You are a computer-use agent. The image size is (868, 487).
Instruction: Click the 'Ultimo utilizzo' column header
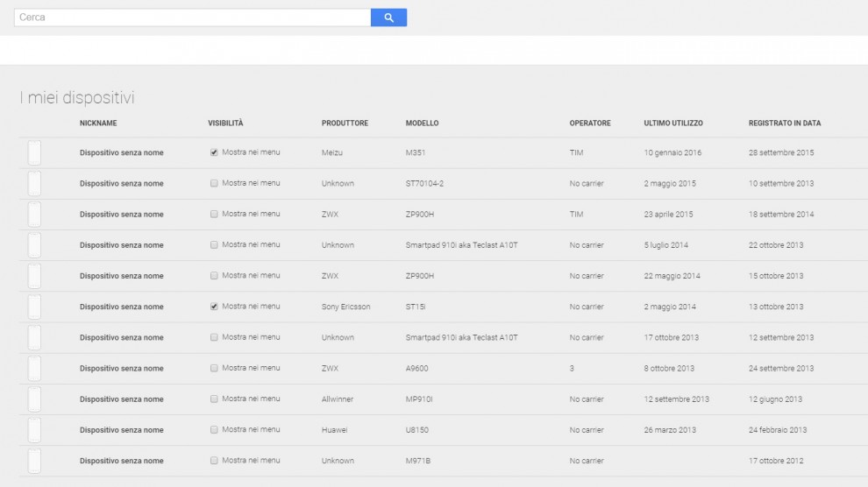point(672,124)
